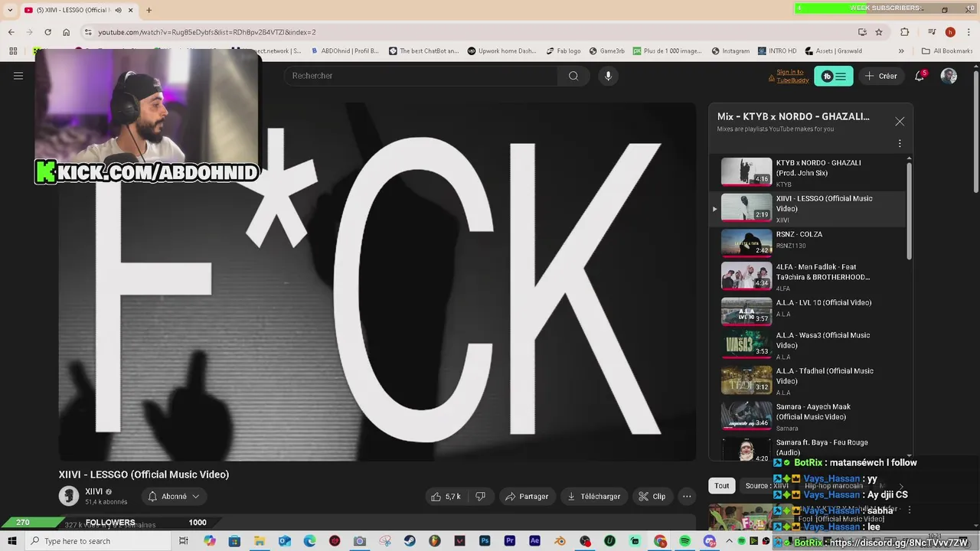Open Spotify from the taskbar
The width and height of the screenshot is (980, 551).
(x=685, y=541)
